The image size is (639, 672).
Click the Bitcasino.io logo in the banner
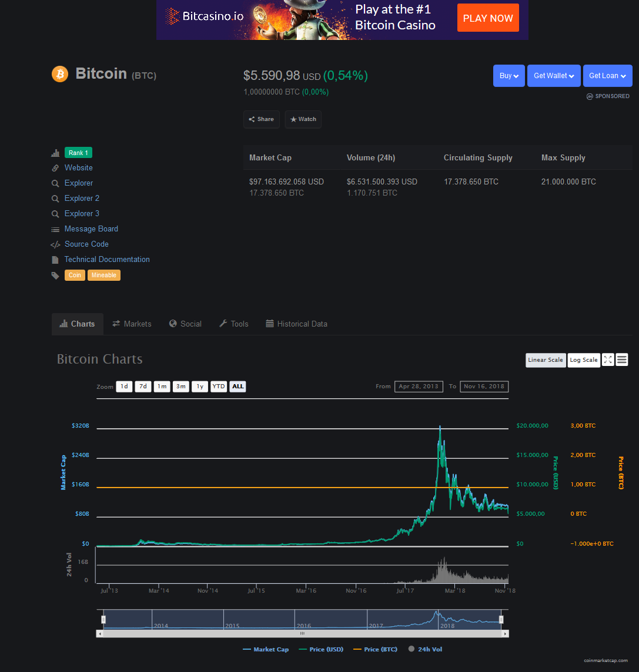(x=205, y=16)
